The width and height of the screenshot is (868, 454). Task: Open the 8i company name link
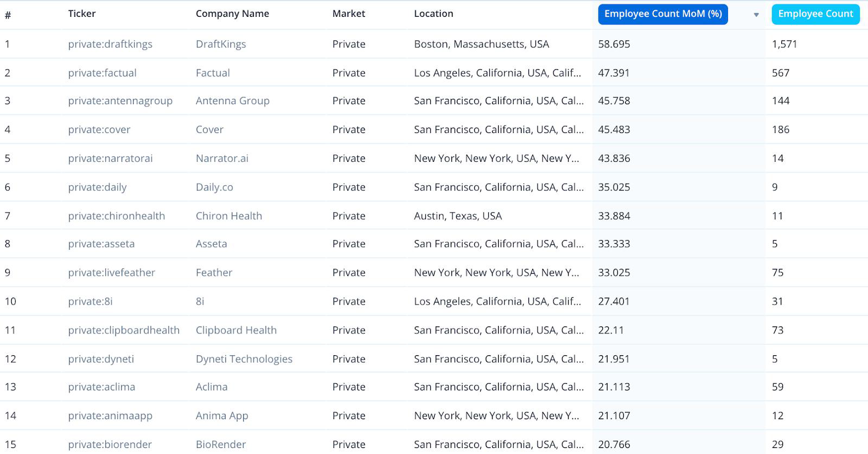[200, 301]
